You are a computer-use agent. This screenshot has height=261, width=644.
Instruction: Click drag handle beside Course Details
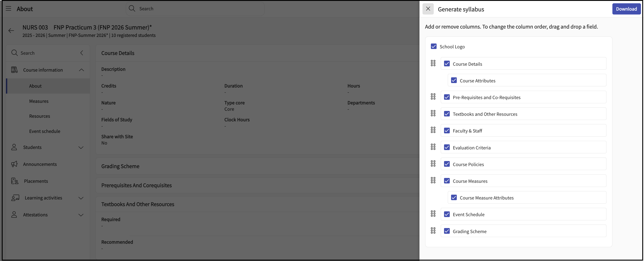click(433, 63)
